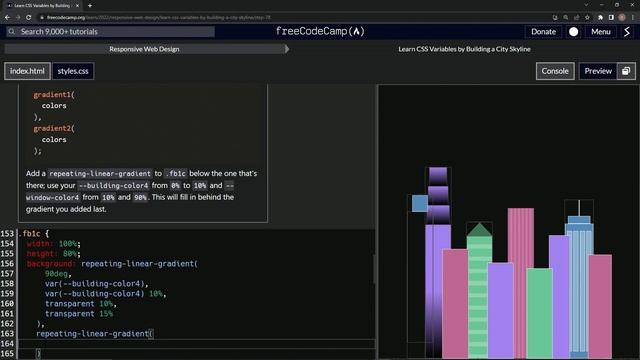640x360 pixels.
Task: View site information via the lock icon
Action: click(x=42, y=18)
